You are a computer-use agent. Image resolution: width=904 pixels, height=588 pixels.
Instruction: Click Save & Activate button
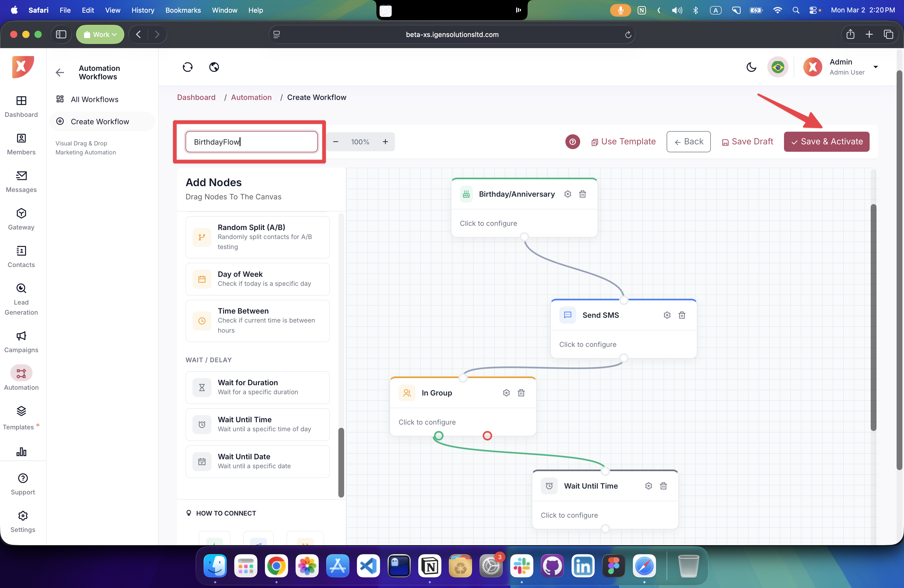pyautogui.click(x=827, y=142)
